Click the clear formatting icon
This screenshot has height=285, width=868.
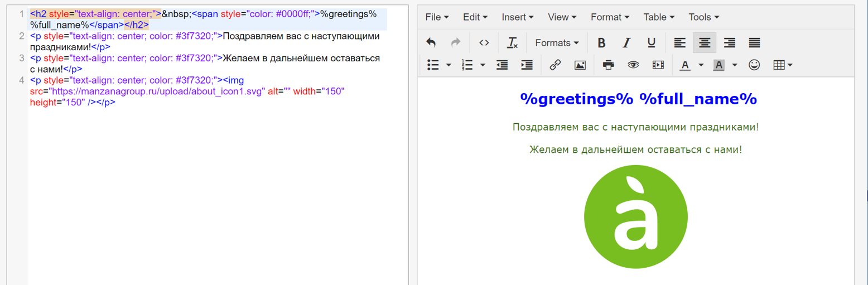pos(512,43)
